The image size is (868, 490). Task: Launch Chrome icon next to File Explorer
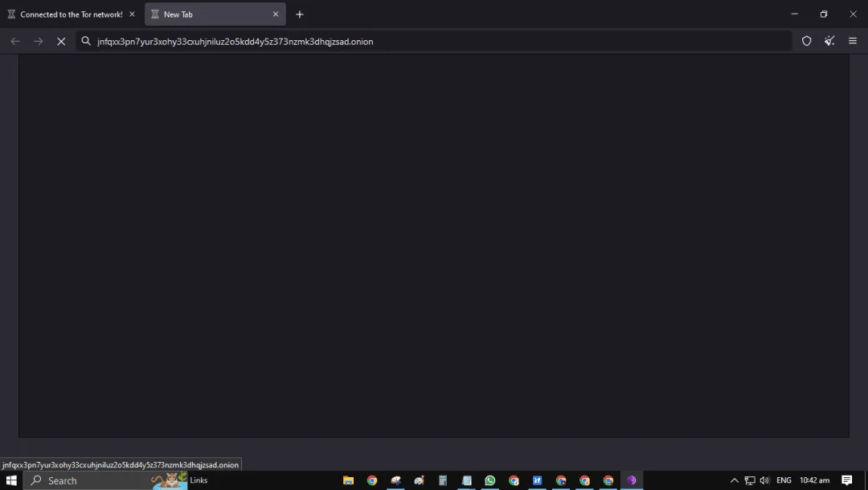pyautogui.click(x=372, y=480)
